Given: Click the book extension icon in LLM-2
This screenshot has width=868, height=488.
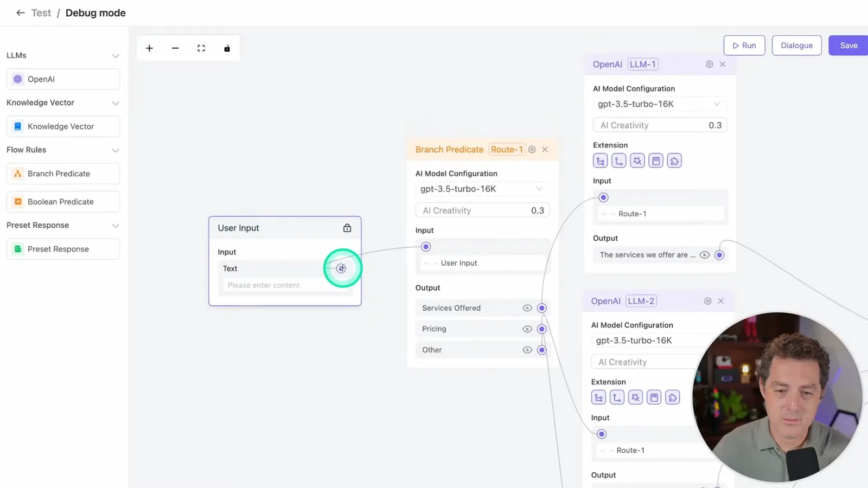Looking at the screenshot, I should [x=654, y=397].
